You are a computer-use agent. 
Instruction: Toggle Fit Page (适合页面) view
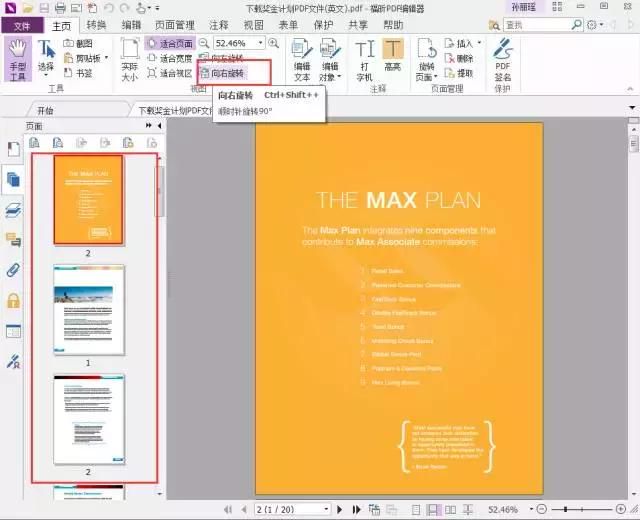point(170,43)
